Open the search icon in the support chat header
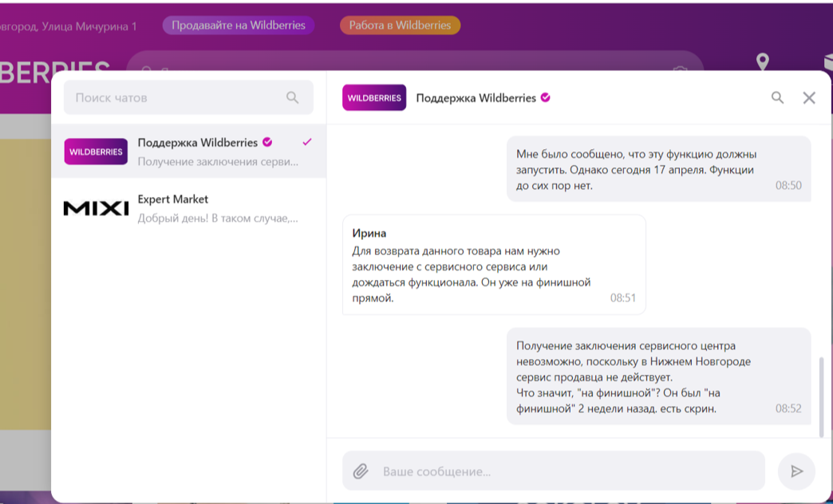Image resolution: width=833 pixels, height=504 pixels. click(777, 97)
